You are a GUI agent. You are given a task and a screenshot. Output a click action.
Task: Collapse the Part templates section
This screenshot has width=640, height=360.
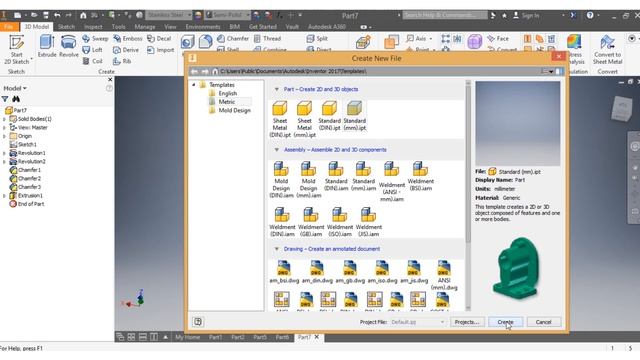coord(276,89)
